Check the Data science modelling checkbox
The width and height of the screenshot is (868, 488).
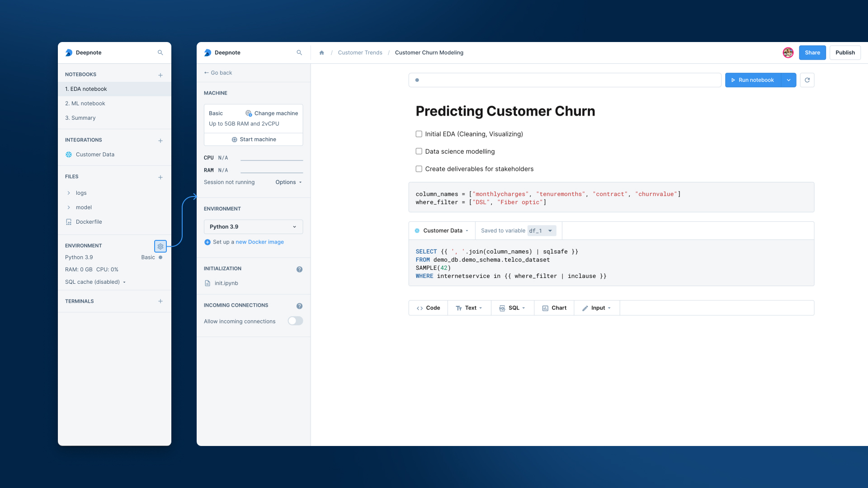tap(419, 151)
